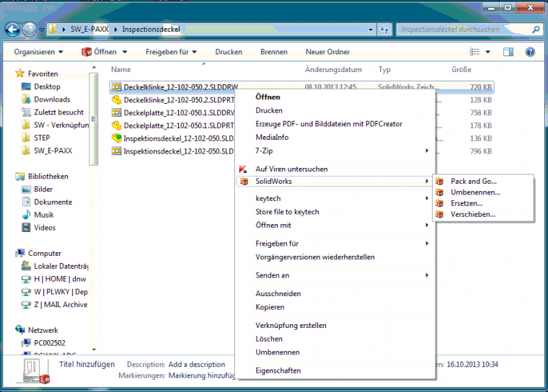Click the Zuletzt besucht icon
Image resolution: width=548 pixels, height=392 pixels.
click(x=26, y=112)
